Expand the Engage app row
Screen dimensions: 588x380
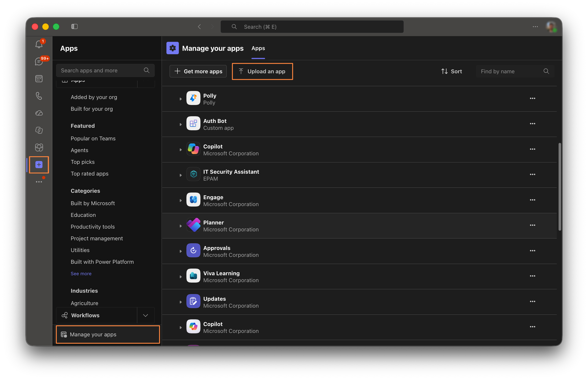pos(180,201)
